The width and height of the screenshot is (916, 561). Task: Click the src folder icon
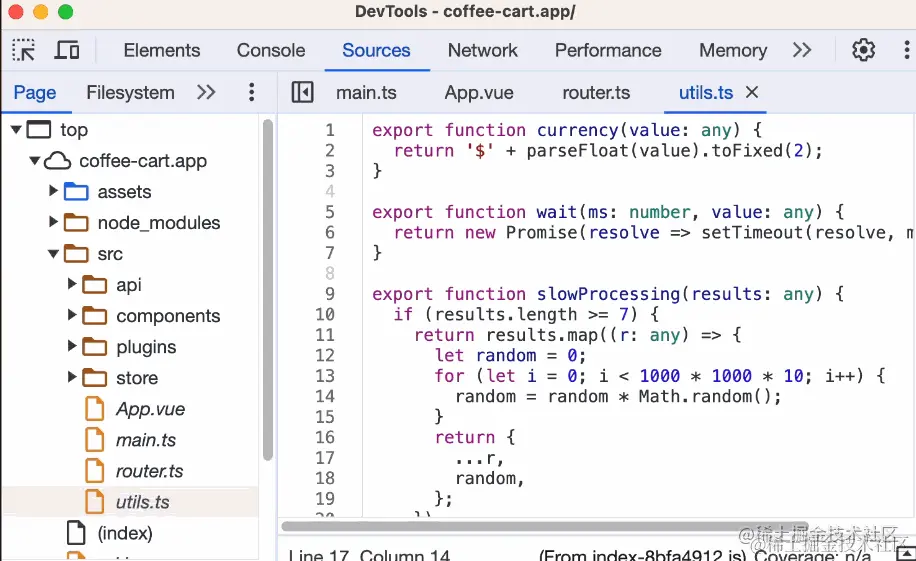coord(76,254)
